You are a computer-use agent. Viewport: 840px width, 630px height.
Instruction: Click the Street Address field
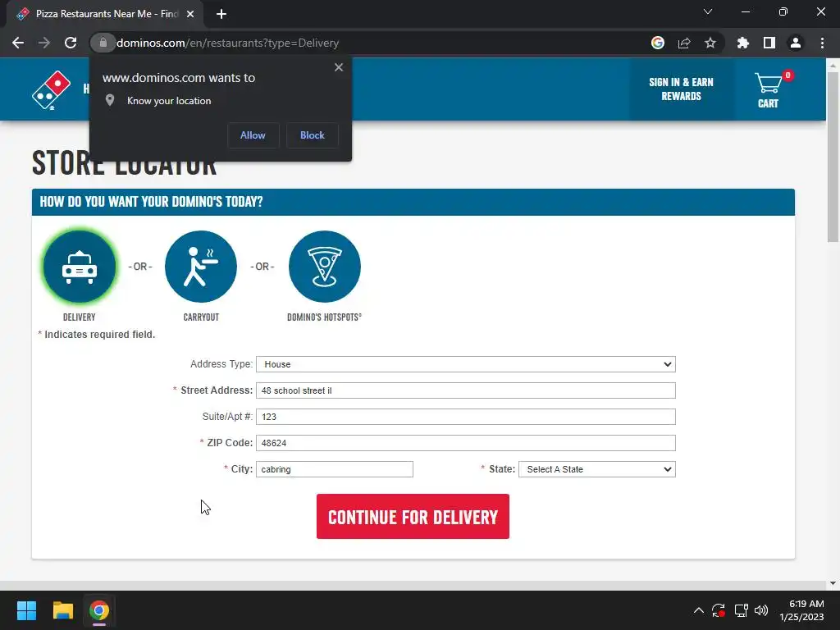pos(466,390)
